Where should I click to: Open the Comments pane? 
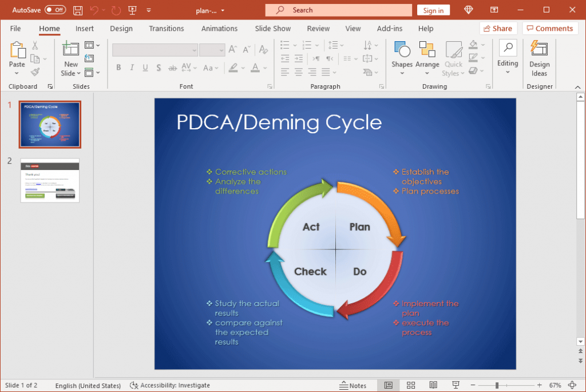[x=550, y=28]
